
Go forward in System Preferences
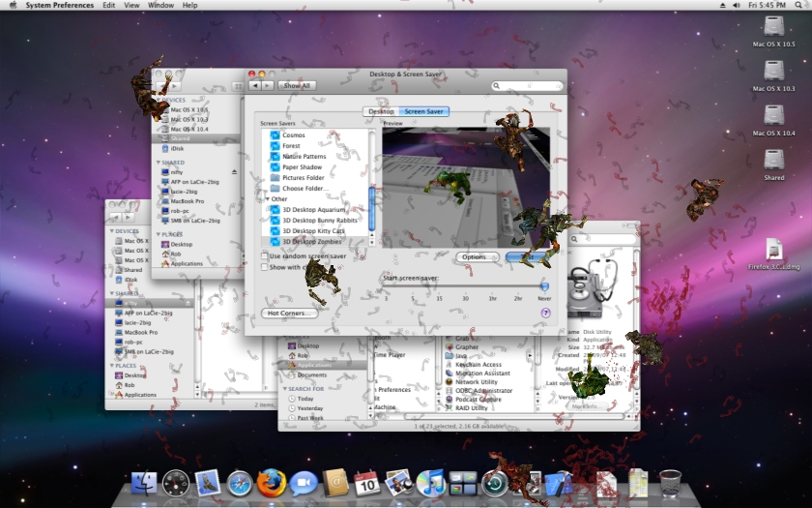pos(267,85)
